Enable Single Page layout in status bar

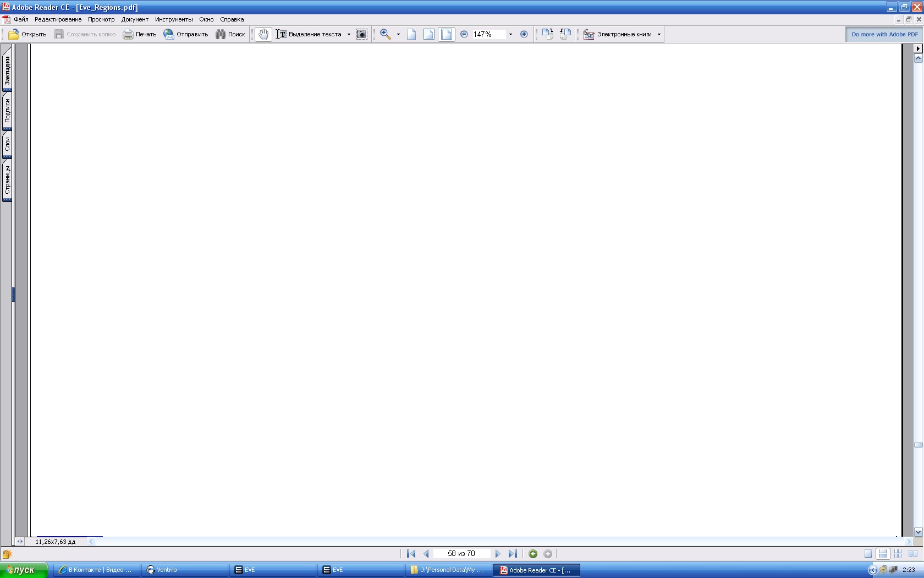pyautogui.click(x=868, y=554)
